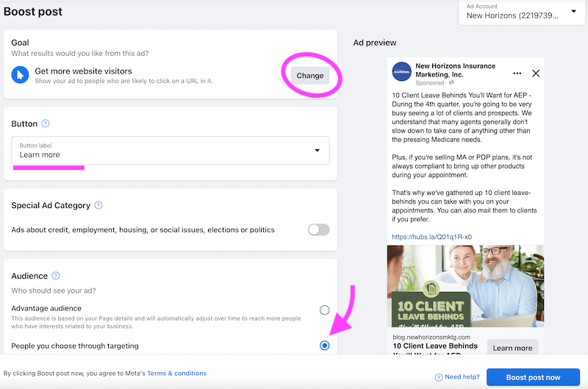Select the Advantage audience radio button
588x389 pixels.
point(324,310)
